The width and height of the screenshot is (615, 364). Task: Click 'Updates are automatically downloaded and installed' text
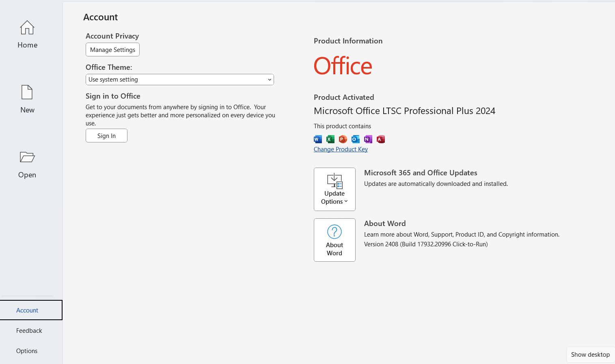(436, 184)
